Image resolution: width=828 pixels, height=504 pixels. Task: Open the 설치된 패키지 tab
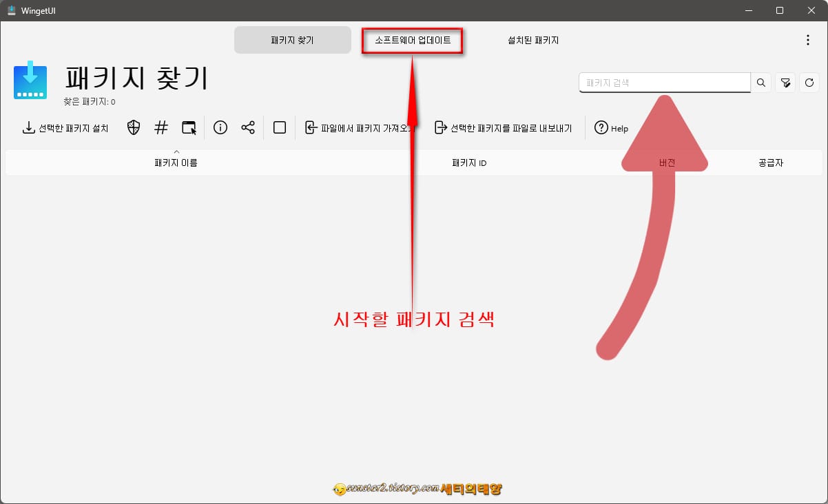(532, 40)
